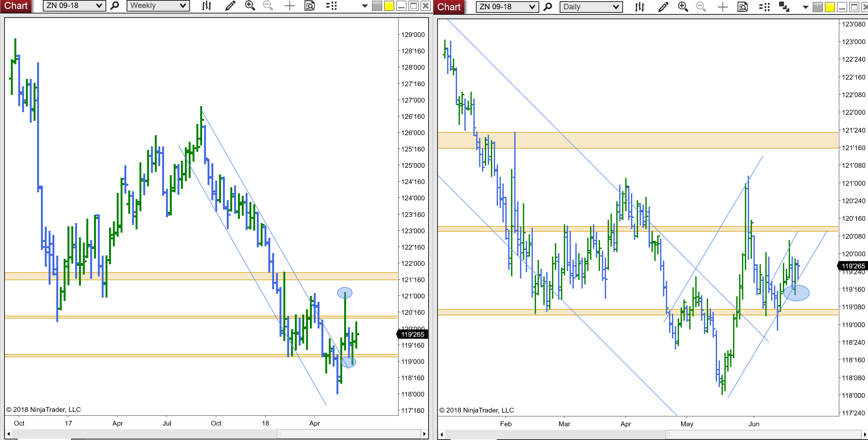Click the 119'265 price marker on Daily axis
This screenshot has height=440, width=868.
pos(853,266)
